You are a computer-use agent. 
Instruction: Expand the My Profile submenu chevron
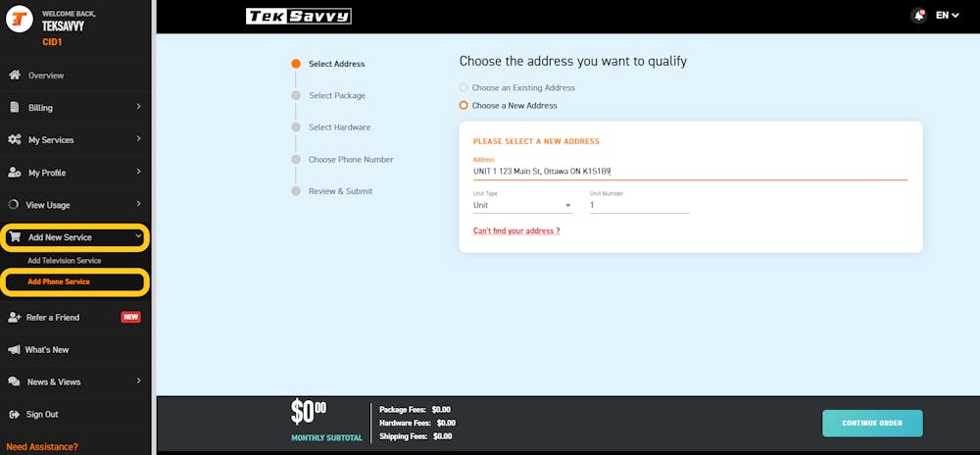[x=139, y=172]
